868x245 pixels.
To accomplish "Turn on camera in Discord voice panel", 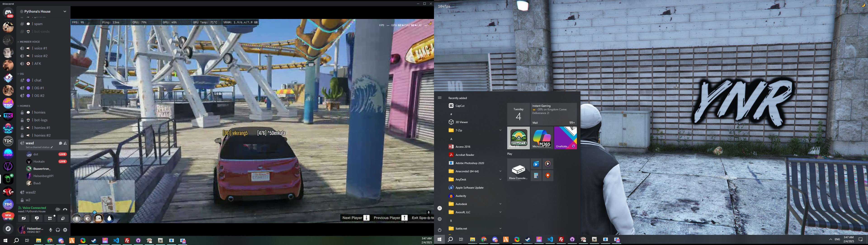I will click(x=24, y=218).
